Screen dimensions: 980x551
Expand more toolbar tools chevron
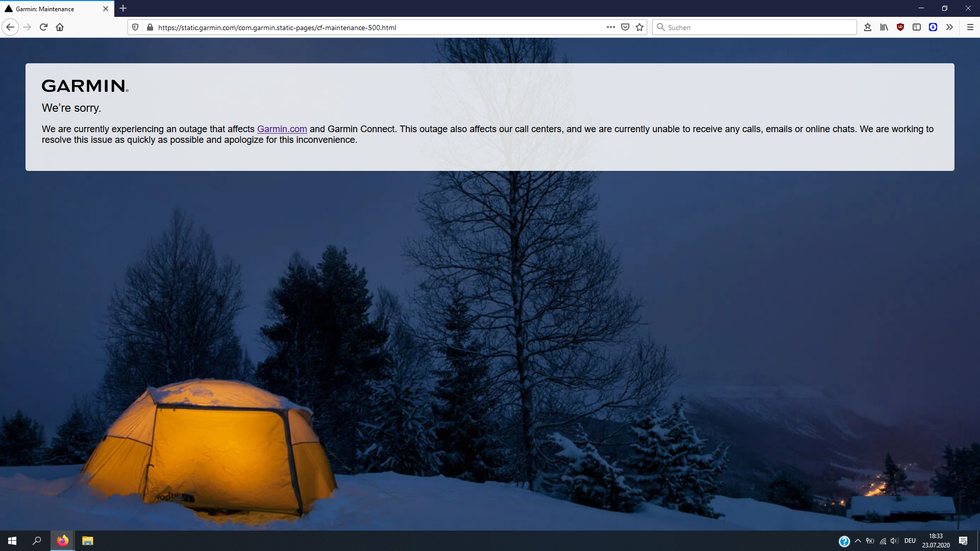pos(949,27)
